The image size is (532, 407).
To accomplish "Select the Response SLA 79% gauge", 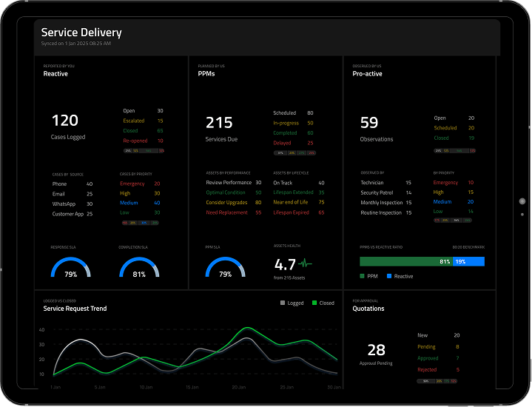I will 71,268.
